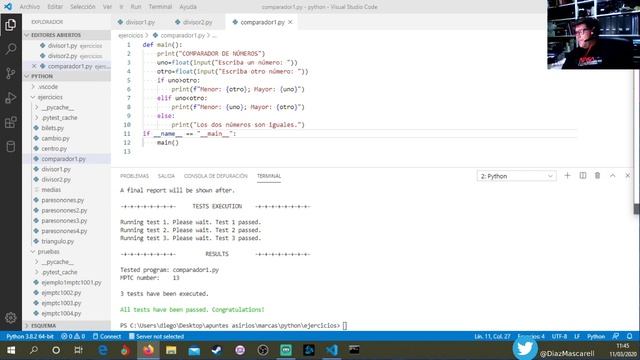Expand the .vscode folder

pos(66,87)
